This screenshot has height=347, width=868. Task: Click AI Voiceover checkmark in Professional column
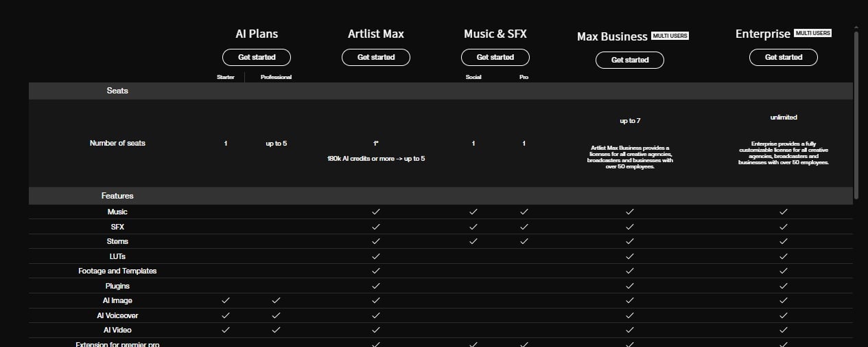(x=276, y=315)
